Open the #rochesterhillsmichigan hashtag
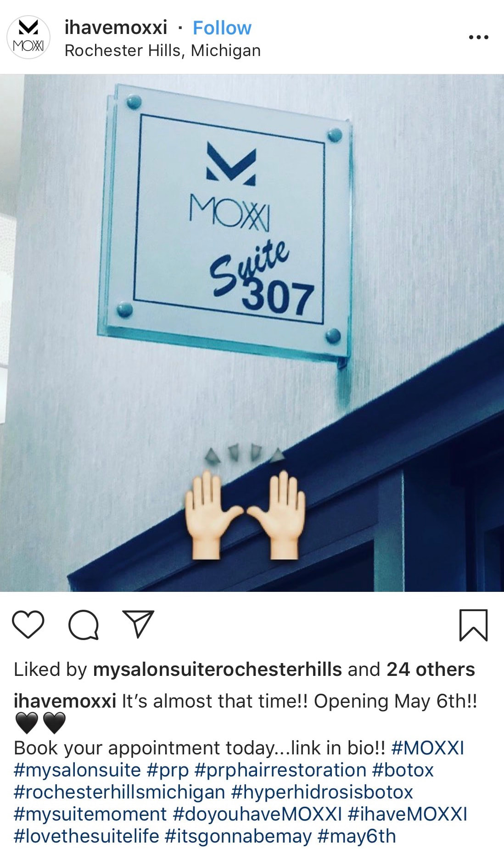504x849 pixels. (x=119, y=792)
